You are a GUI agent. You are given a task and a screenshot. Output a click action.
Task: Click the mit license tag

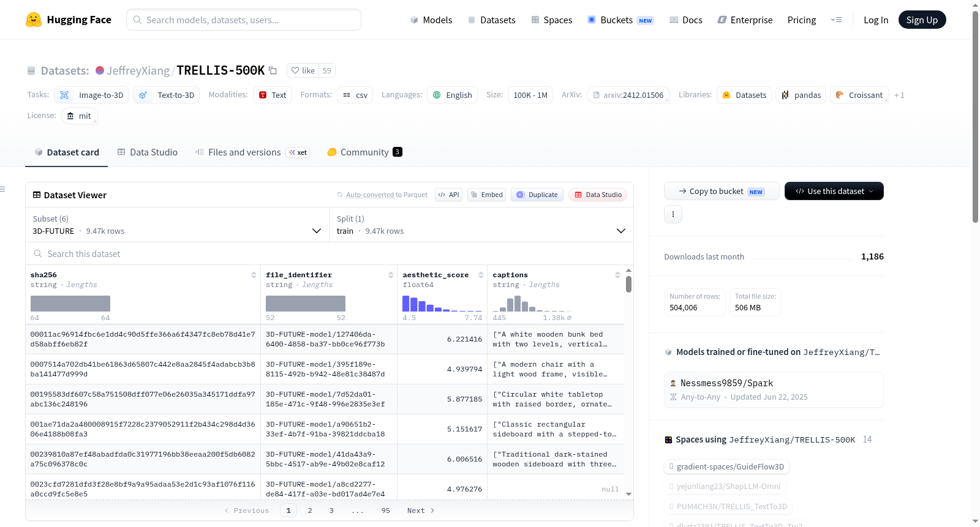80,116
